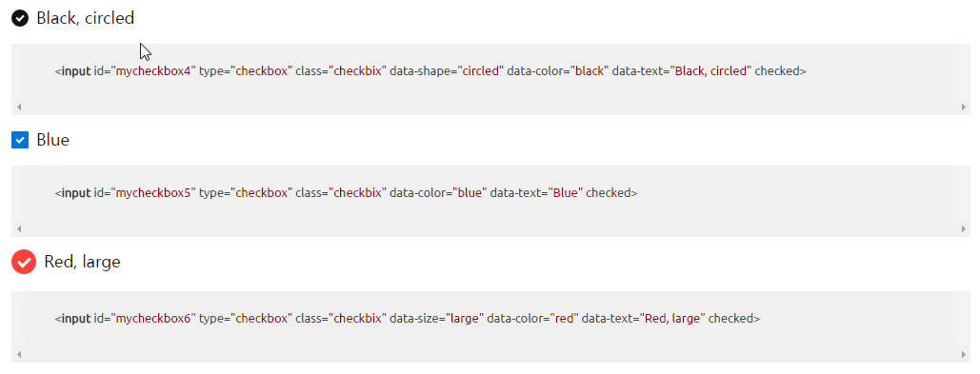Click the "mycheckbox4" id value in code
Image resolution: width=980 pixels, height=374 pixels.
coord(153,71)
